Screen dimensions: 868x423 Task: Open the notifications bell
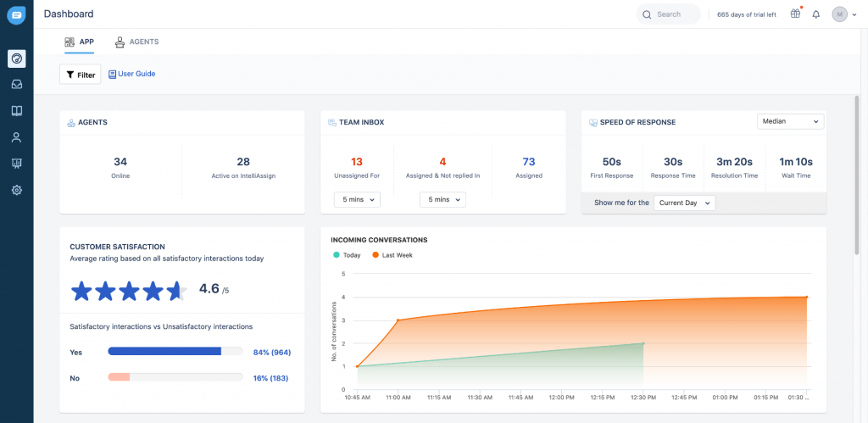coord(815,14)
